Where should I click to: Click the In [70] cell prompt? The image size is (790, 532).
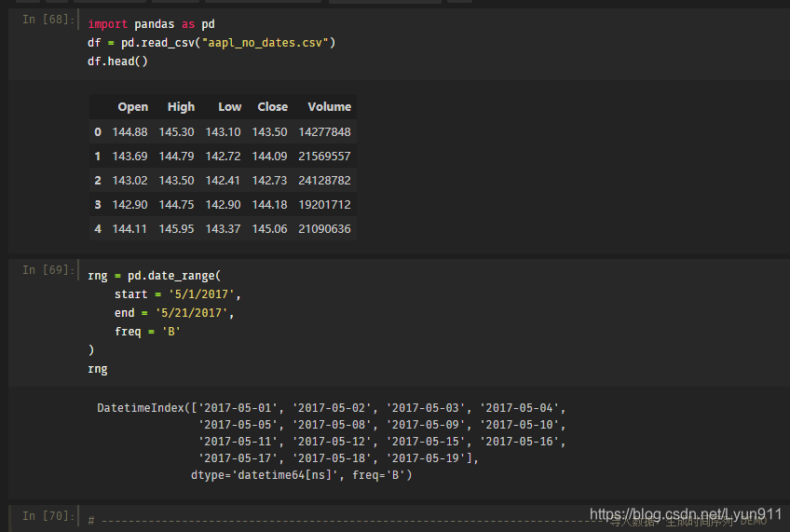point(48,516)
